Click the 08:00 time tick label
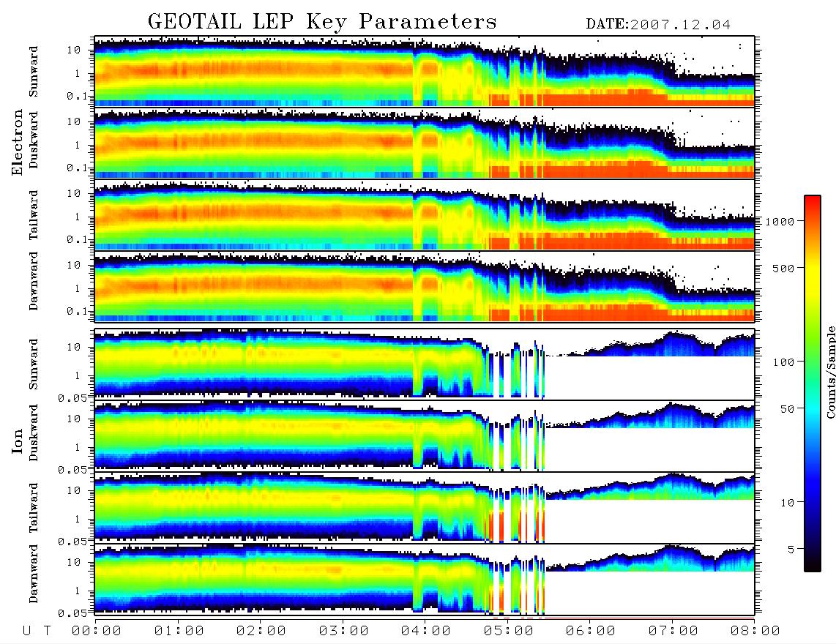The image size is (836, 644). [755, 631]
